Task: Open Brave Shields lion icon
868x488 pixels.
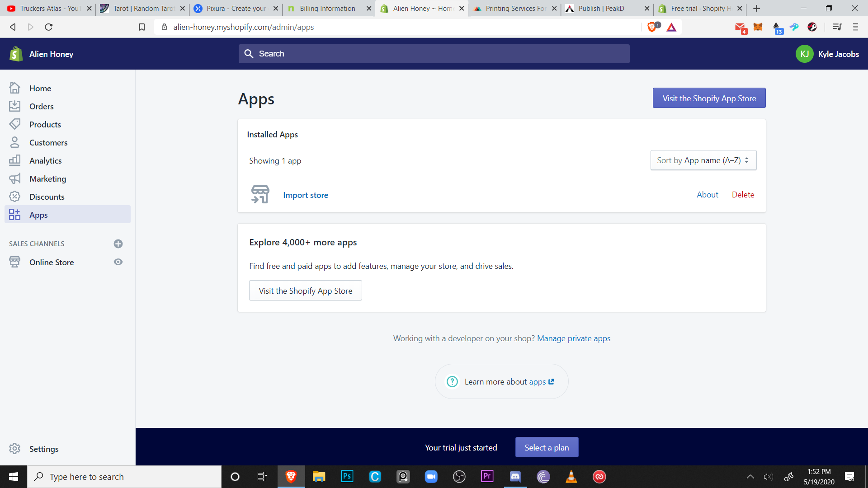Action: (x=652, y=27)
